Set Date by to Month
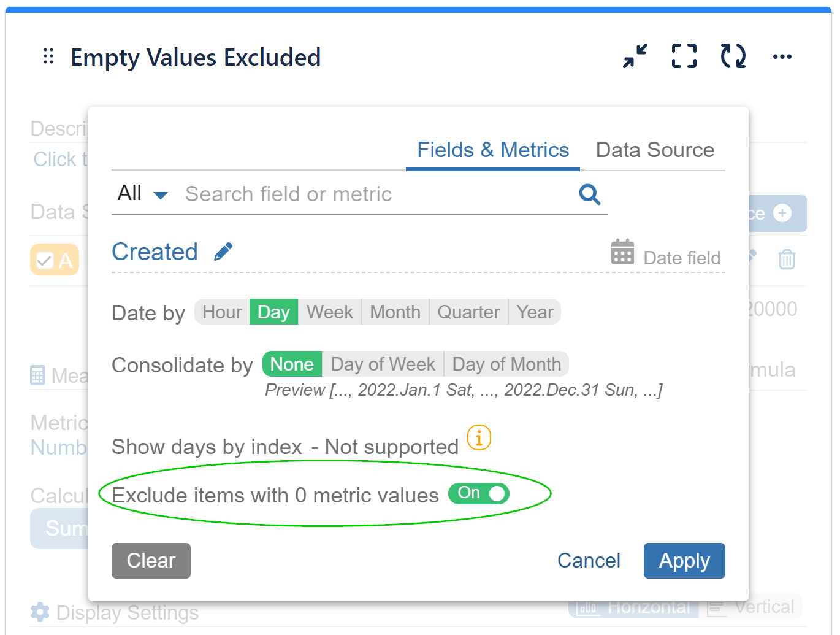The height and width of the screenshot is (635, 840). coord(395,312)
